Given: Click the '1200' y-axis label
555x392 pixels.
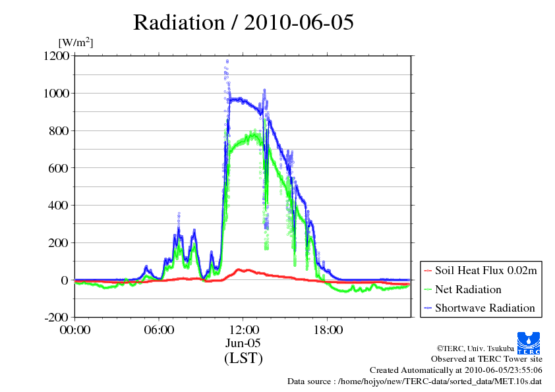Looking at the screenshot, I should point(56,56).
